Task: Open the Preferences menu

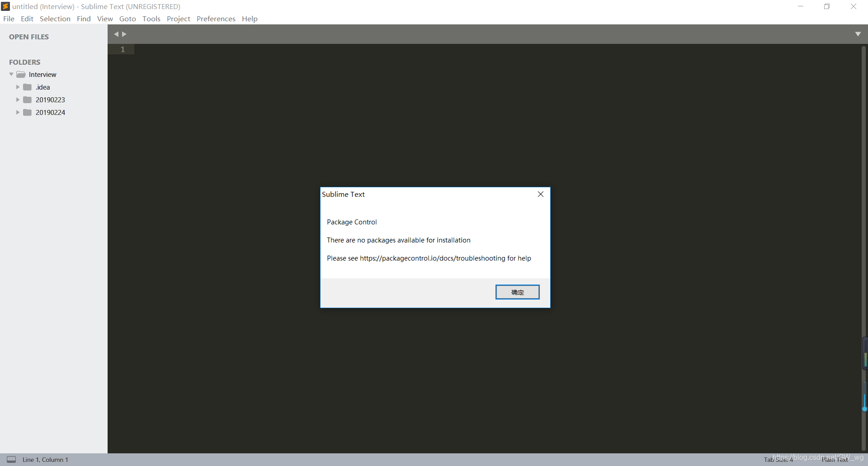Action: [216, 19]
